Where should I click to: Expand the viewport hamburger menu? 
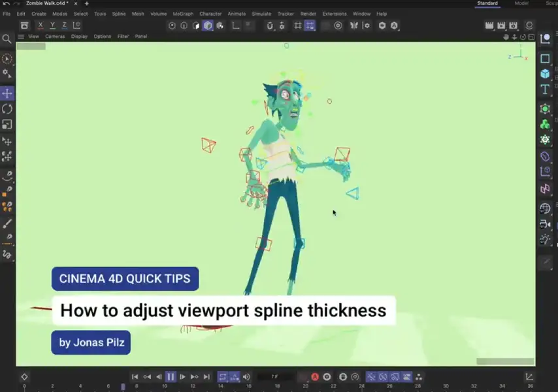tap(21, 37)
